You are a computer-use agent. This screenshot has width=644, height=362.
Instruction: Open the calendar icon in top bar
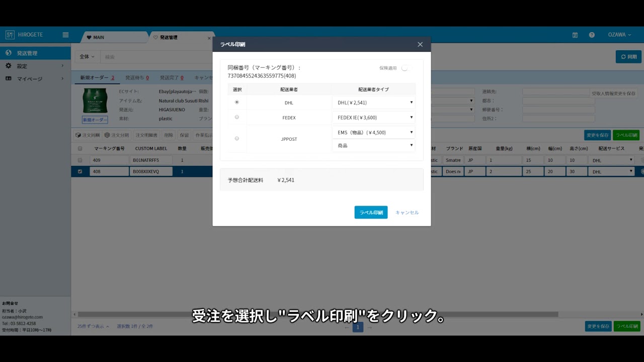pos(575,35)
